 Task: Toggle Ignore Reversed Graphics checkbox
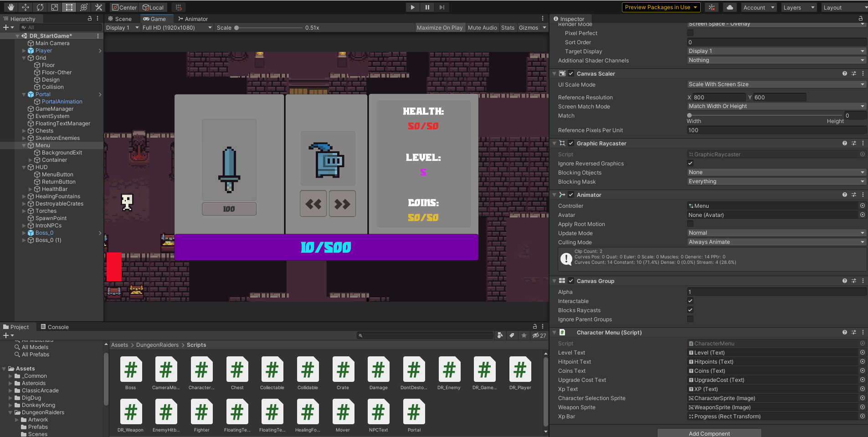(x=690, y=163)
